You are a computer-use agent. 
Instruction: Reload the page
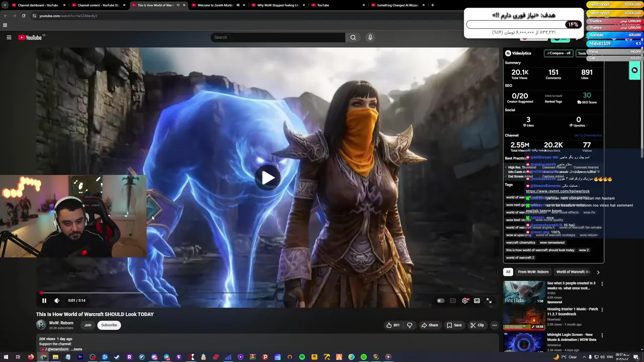tap(24, 16)
